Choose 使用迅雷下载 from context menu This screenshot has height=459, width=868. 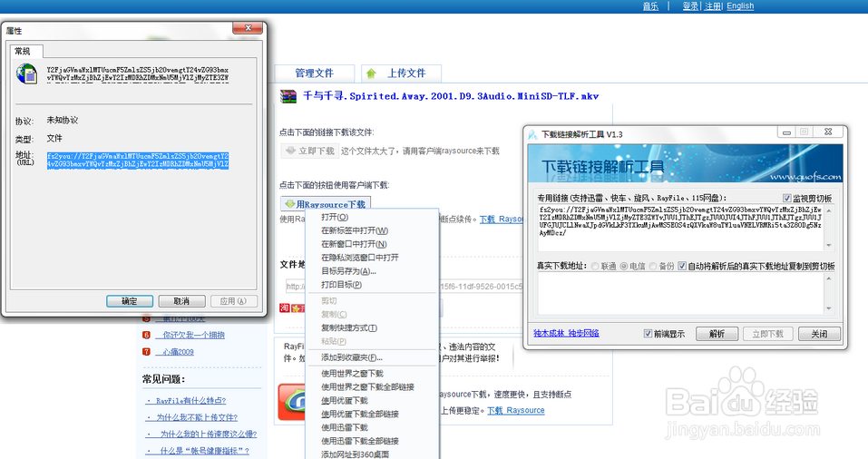372,427
